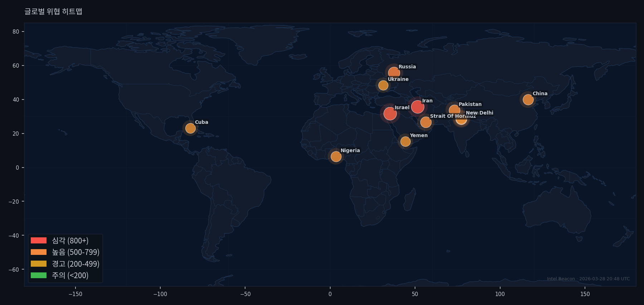
Task: Click the Nigeria label text
Action: [350, 150]
